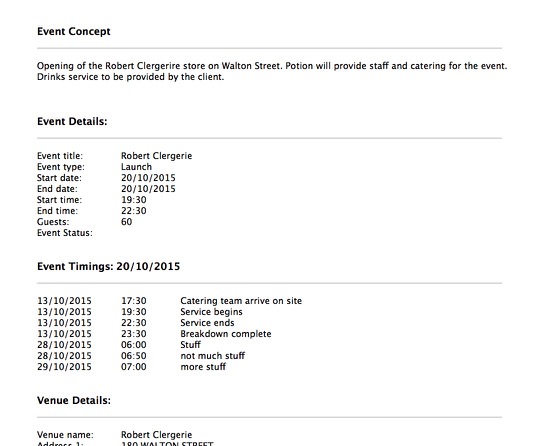Viewport: 540px width, 446px height.
Task: Click the 180 Walton Street address line
Action: [167, 444]
